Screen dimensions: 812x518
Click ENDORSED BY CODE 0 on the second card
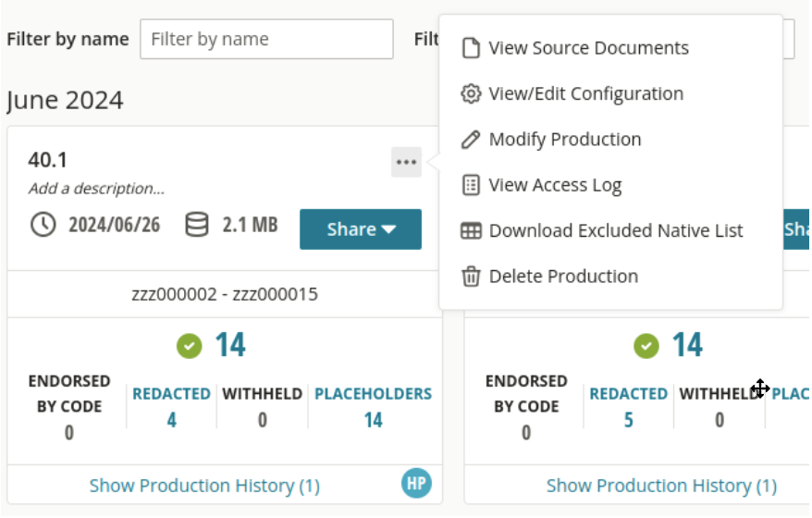pyautogui.click(x=526, y=407)
